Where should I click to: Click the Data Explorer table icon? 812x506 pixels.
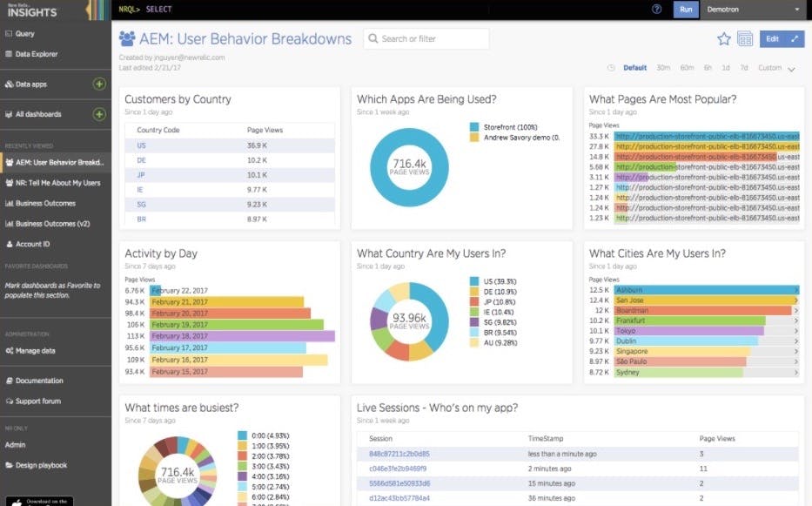pos(9,54)
